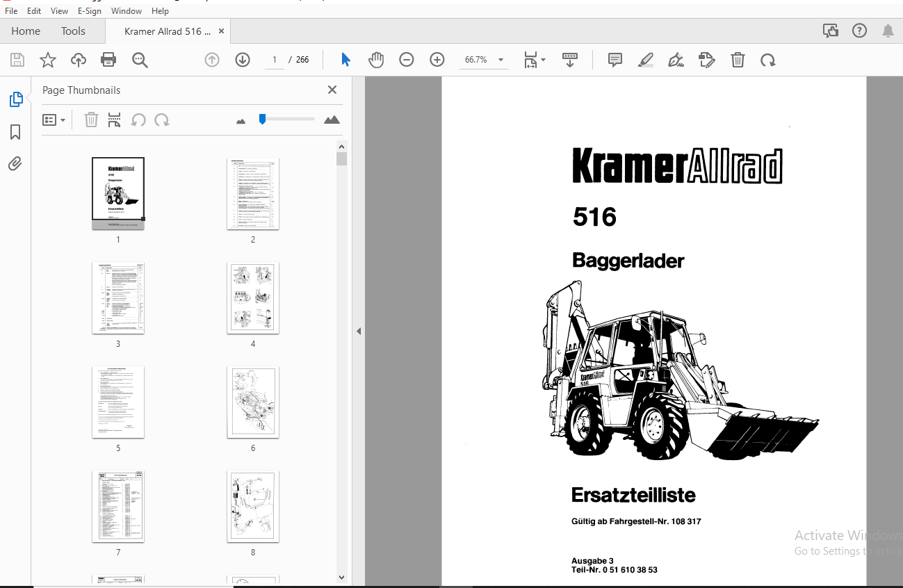Screen dimensions: 903x588
Task: Zoom out with the minus icon
Action: (x=407, y=60)
